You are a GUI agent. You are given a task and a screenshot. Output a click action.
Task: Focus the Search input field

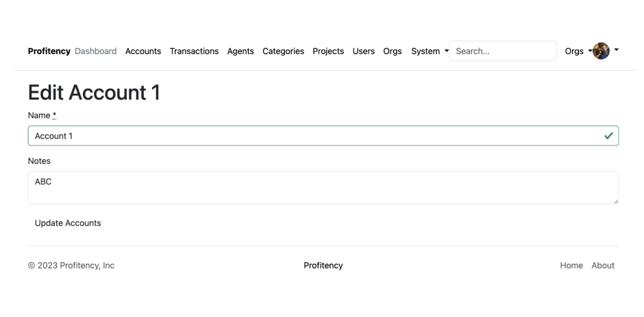502,51
